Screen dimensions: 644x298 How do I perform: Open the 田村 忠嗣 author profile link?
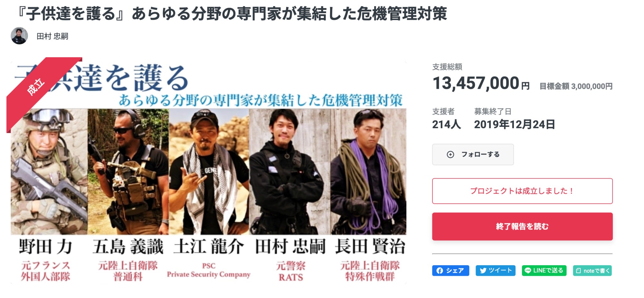[x=52, y=36]
